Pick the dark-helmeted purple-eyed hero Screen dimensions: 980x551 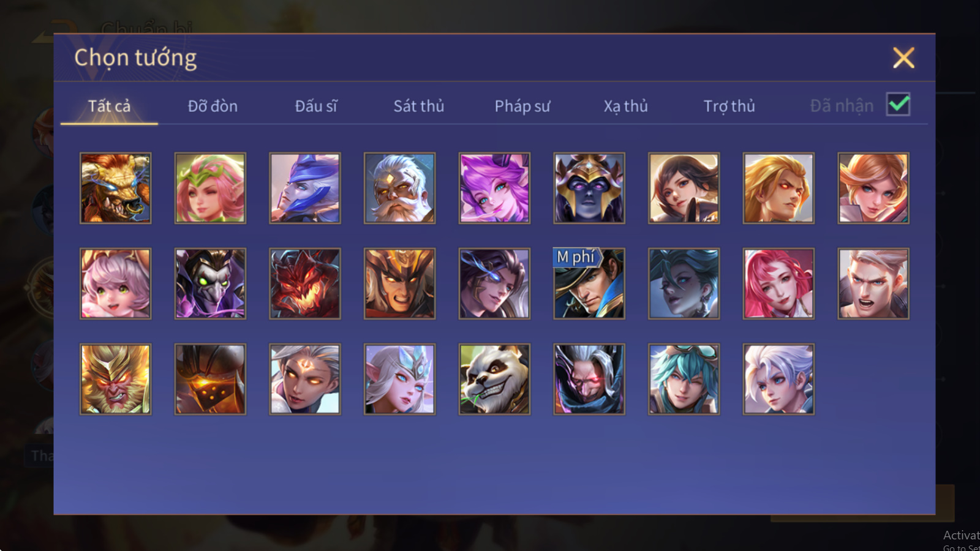[x=589, y=188]
